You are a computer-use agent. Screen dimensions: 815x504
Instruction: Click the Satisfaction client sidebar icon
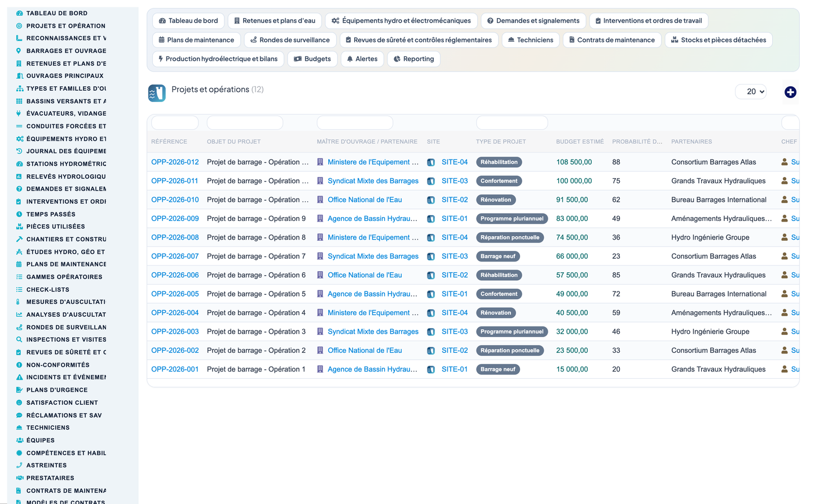[19, 403]
